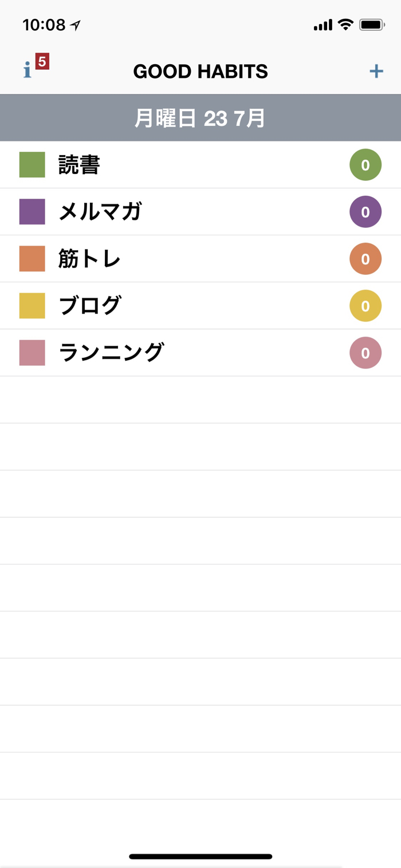The height and width of the screenshot is (868, 401).
Task: Click the red notification badge showing 5
Action: pyautogui.click(x=42, y=61)
